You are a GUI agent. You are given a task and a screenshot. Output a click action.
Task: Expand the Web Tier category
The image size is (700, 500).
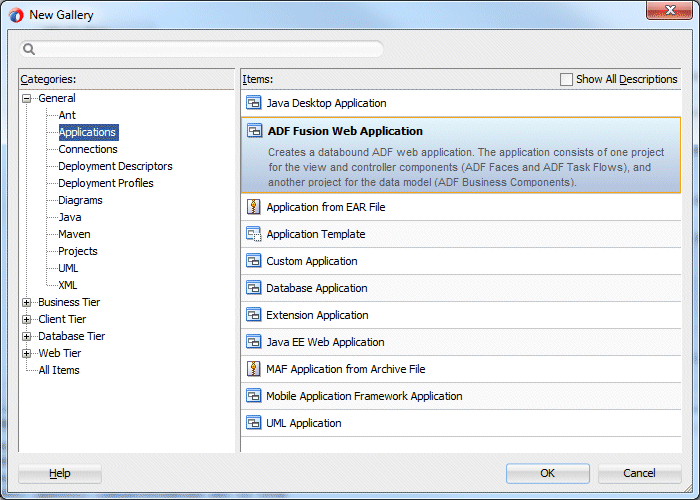pyautogui.click(x=27, y=353)
